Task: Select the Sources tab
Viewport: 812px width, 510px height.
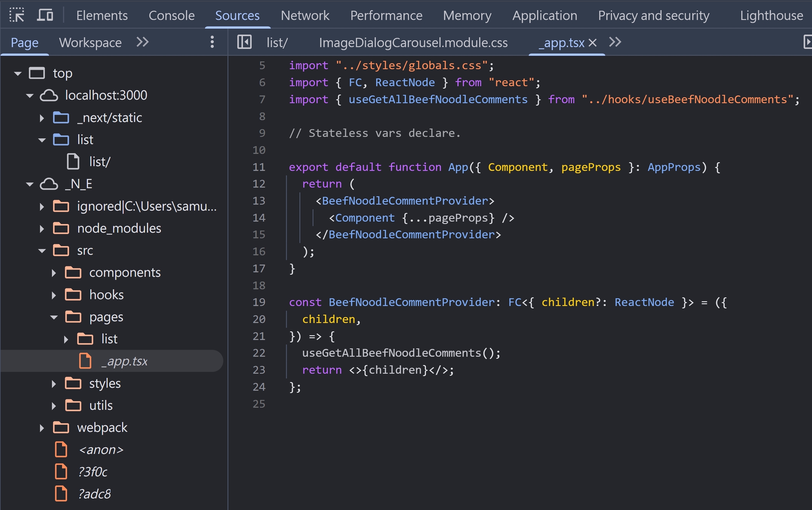Action: (x=237, y=16)
